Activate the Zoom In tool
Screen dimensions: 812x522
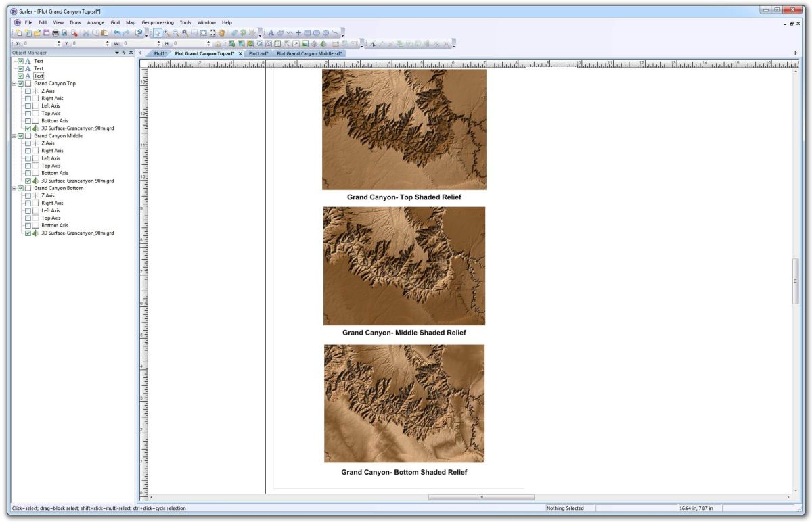pyautogui.click(x=166, y=31)
